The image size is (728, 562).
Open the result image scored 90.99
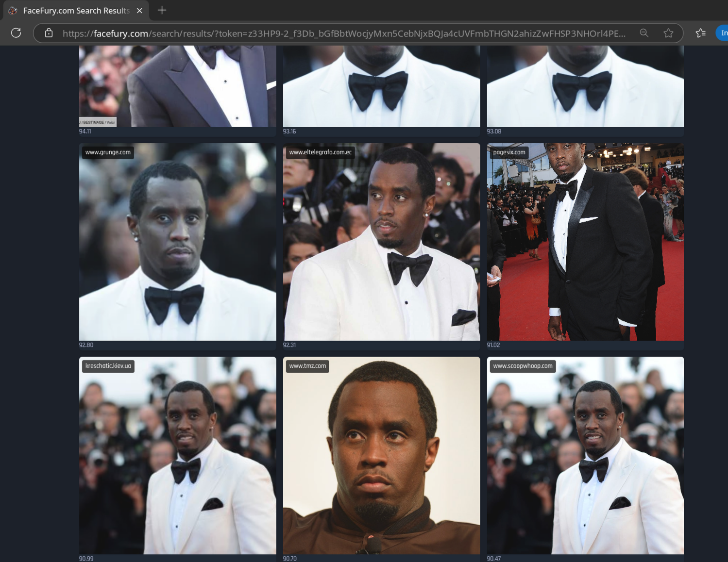pos(178,456)
